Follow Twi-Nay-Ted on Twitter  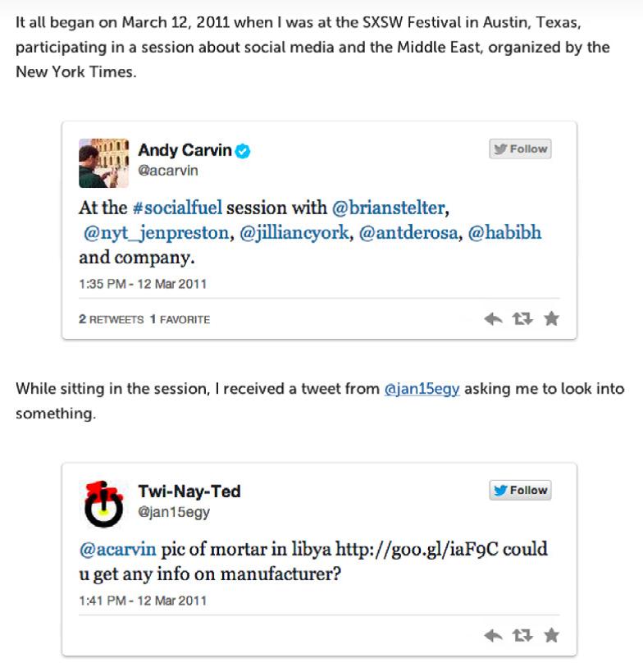[x=520, y=491]
